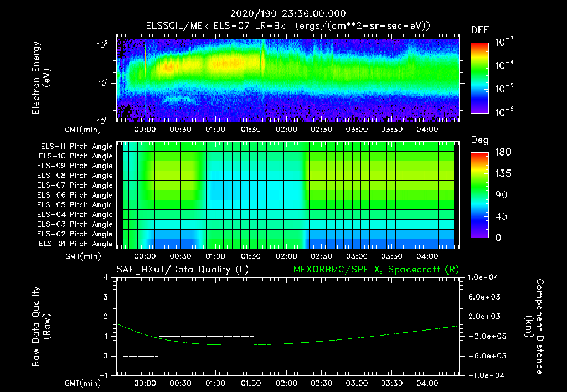567x392 pixels.
Task: Click the data quality level 0 line segment
Action: point(141,356)
